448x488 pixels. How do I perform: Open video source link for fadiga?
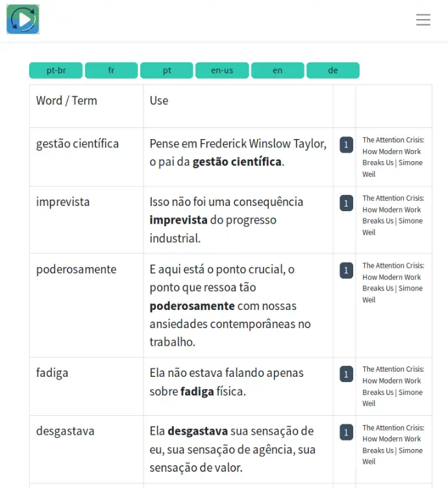click(393, 386)
